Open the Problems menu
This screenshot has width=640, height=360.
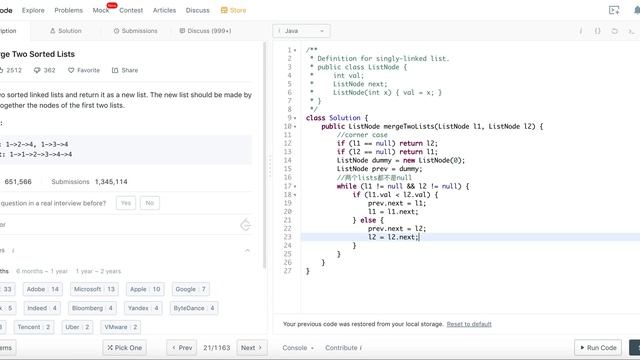click(x=68, y=10)
